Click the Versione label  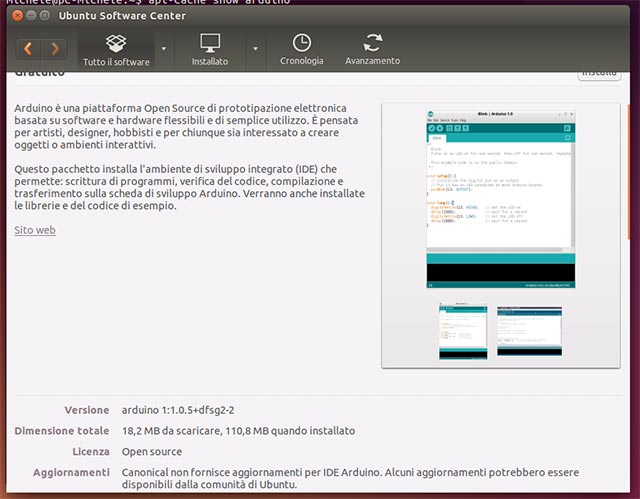87,410
